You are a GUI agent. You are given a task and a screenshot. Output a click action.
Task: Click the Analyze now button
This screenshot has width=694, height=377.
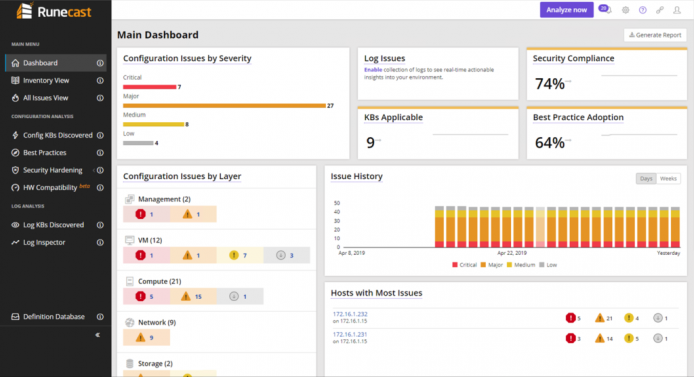pyautogui.click(x=567, y=10)
